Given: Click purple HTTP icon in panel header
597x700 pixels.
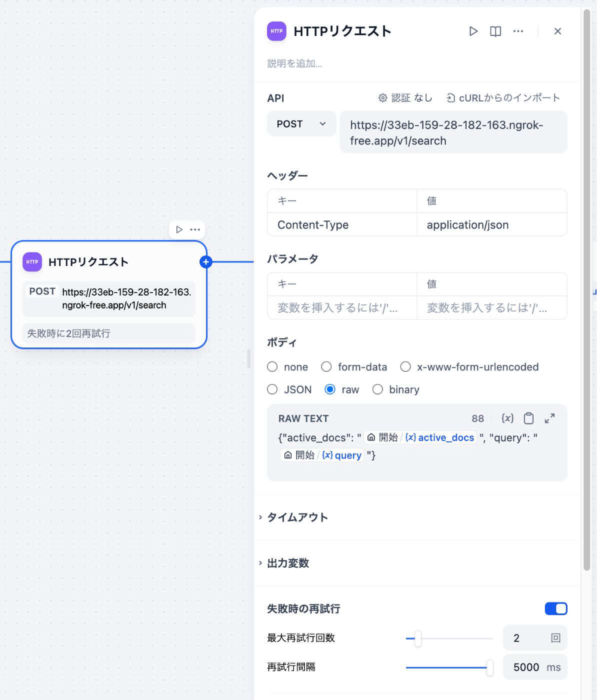Looking at the screenshot, I should [276, 31].
